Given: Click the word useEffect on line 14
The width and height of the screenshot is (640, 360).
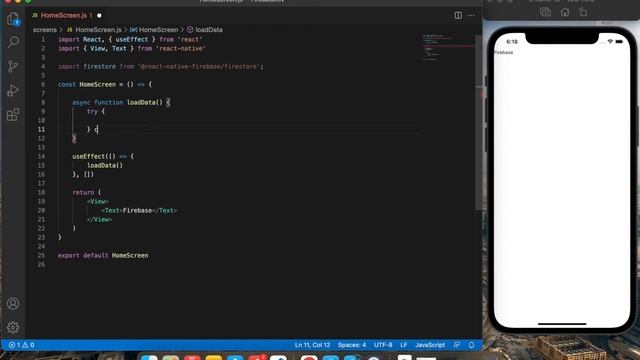Looking at the screenshot, I should (89, 156).
